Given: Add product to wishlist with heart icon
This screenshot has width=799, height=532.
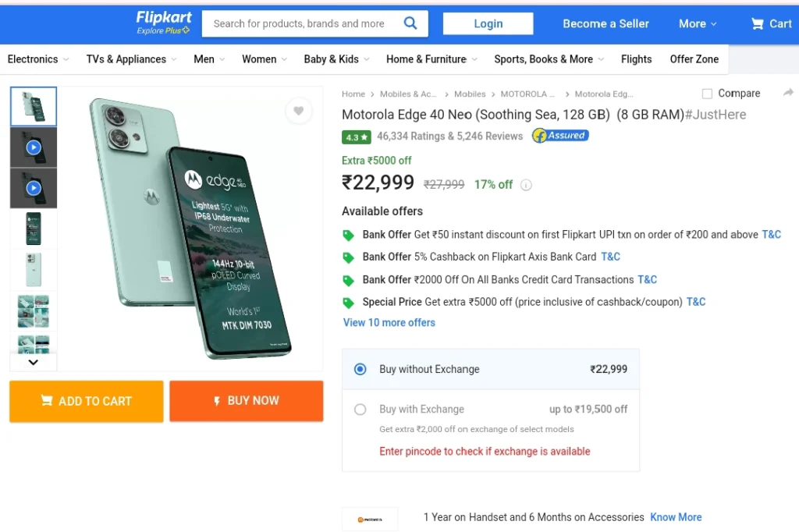Looking at the screenshot, I should coord(299,111).
